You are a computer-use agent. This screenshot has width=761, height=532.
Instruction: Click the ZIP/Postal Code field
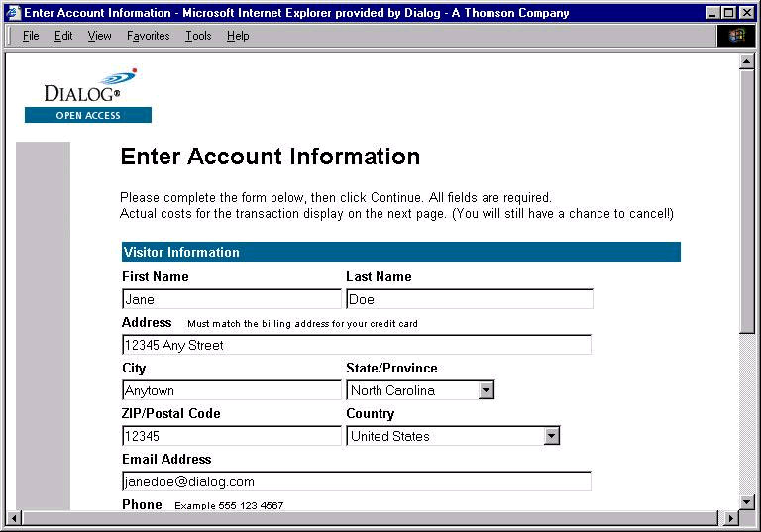(232, 436)
